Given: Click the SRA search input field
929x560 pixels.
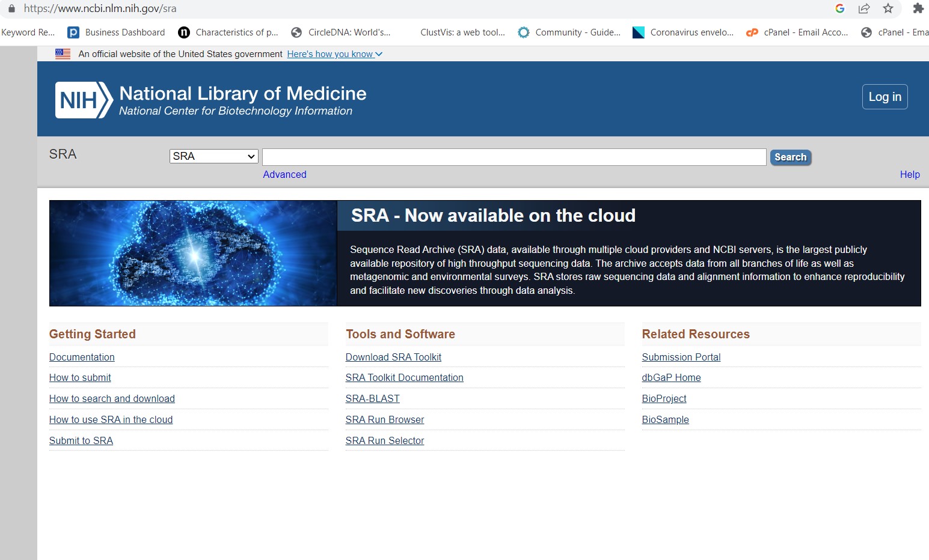Looking at the screenshot, I should (x=514, y=157).
